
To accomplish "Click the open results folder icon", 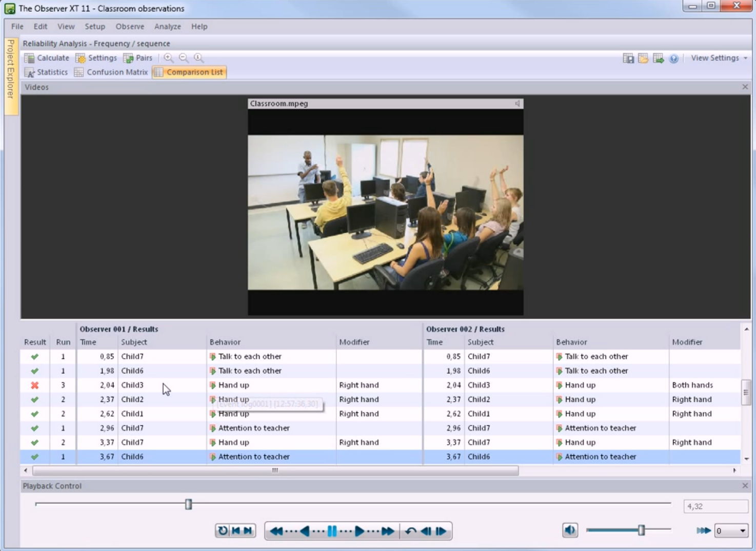I will point(643,58).
